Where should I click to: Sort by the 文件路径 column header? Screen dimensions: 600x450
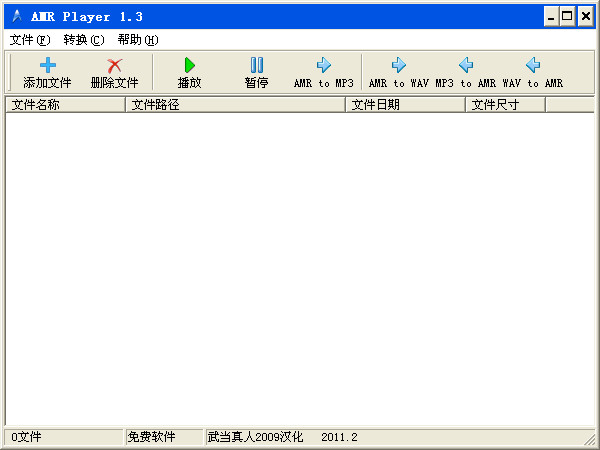click(x=235, y=104)
